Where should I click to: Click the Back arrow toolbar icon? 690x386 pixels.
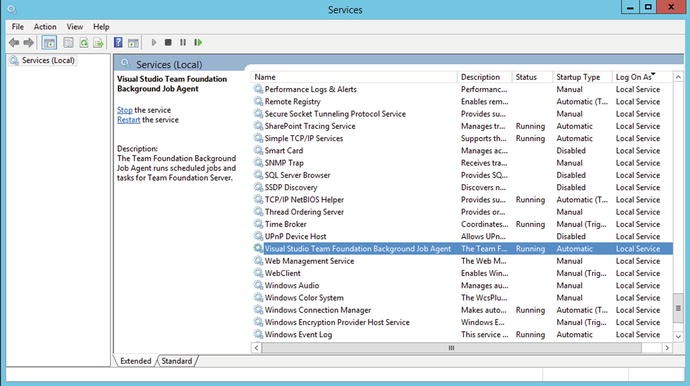pos(14,43)
